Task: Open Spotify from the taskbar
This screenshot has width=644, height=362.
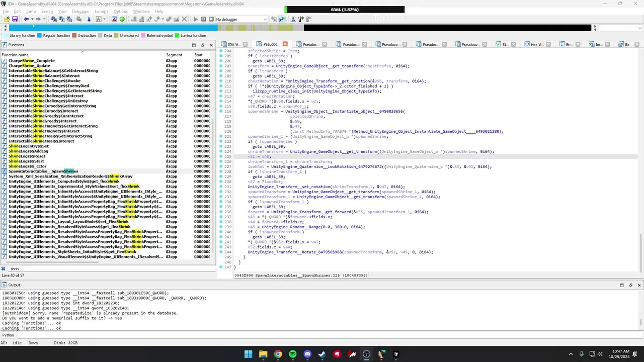Action: (x=293, y=354)
